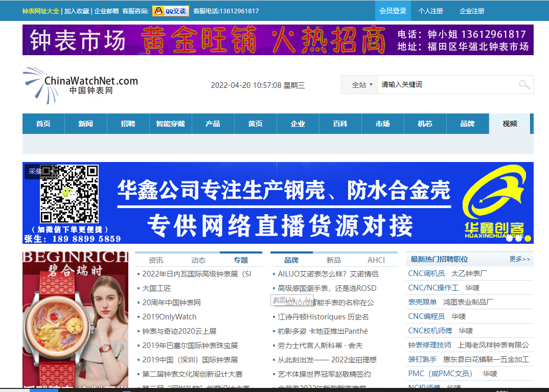Go to the 市场 nav section
The height and width of the screenshot is (392, 549).
383,124
